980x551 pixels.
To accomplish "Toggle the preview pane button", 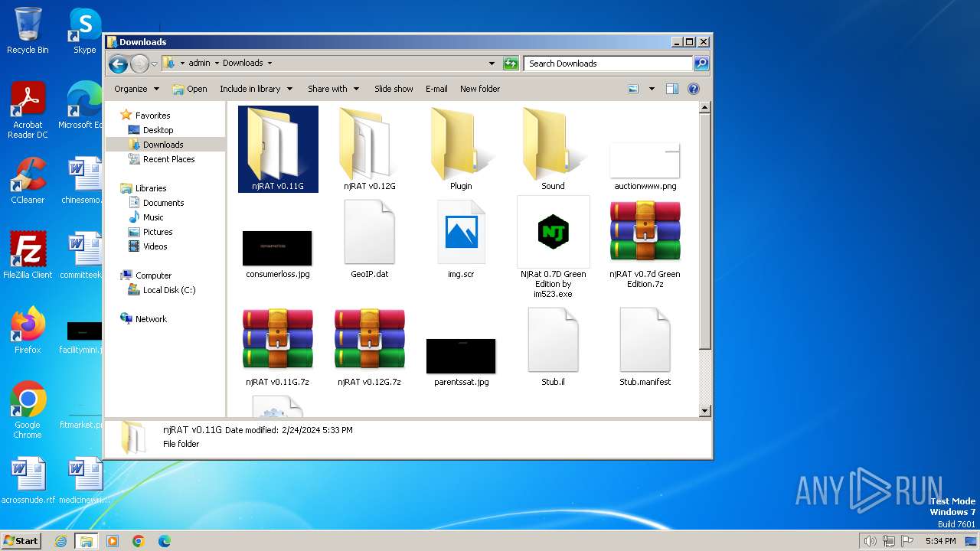I will point(671,89).
